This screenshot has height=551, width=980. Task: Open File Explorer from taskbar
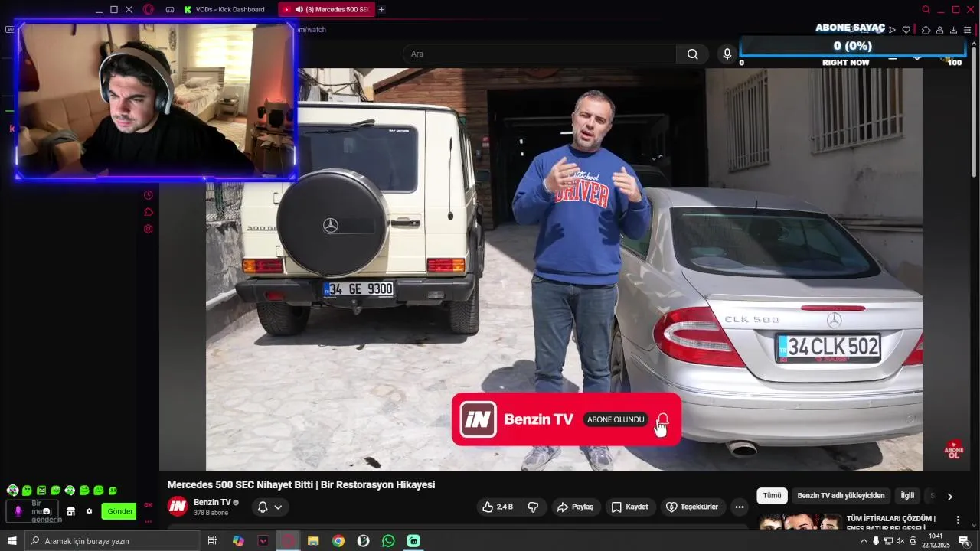tap(313, 541)
